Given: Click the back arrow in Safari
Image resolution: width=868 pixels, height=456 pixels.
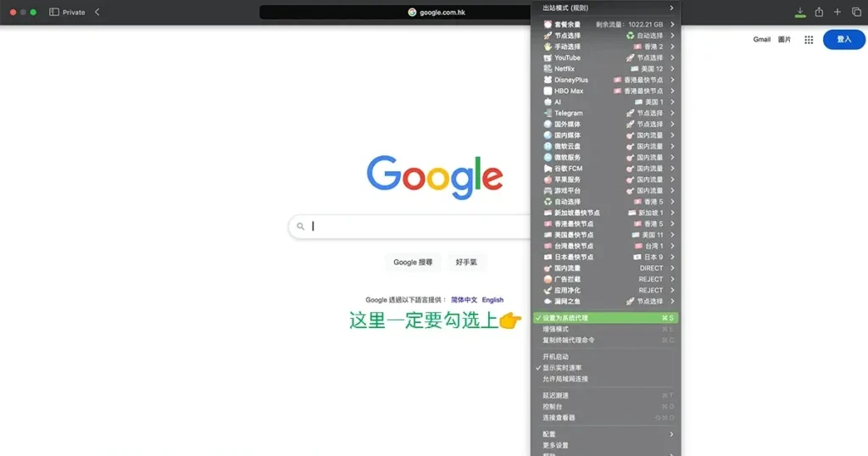Looking at the screenshot, I should (97, 12).
